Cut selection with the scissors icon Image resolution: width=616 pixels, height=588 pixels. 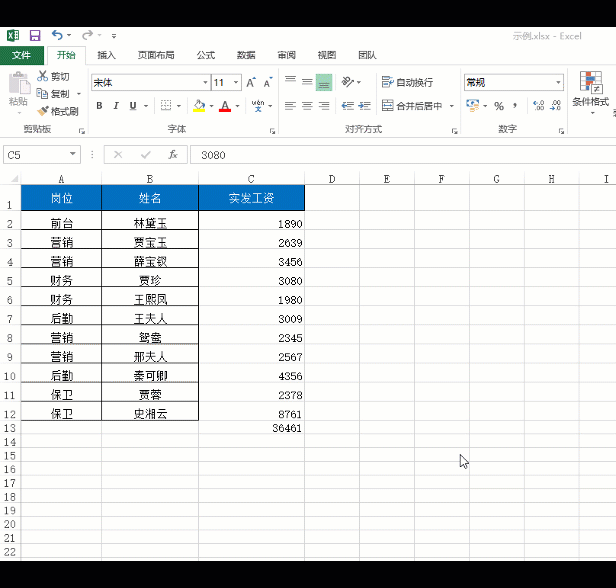coord(53,76)
